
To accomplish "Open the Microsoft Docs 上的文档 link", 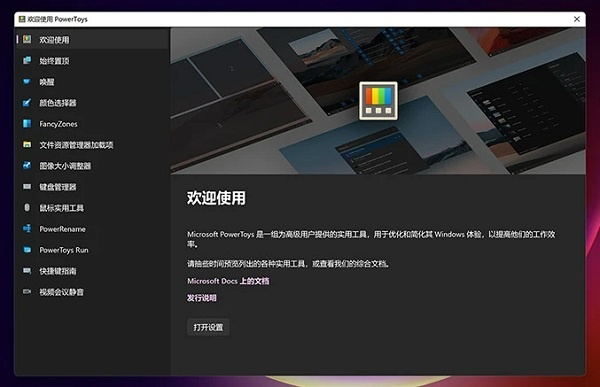I will coord(228,281).
